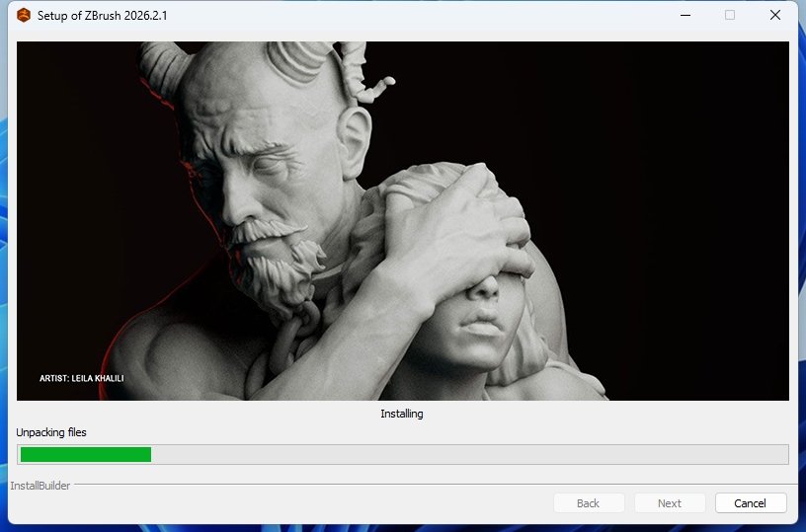The width and height of the screenshot is (806, 532).
Task: Click the 'Setup of ZBrush 2026.2.1' title text
Action: click(x=103, y=16)
